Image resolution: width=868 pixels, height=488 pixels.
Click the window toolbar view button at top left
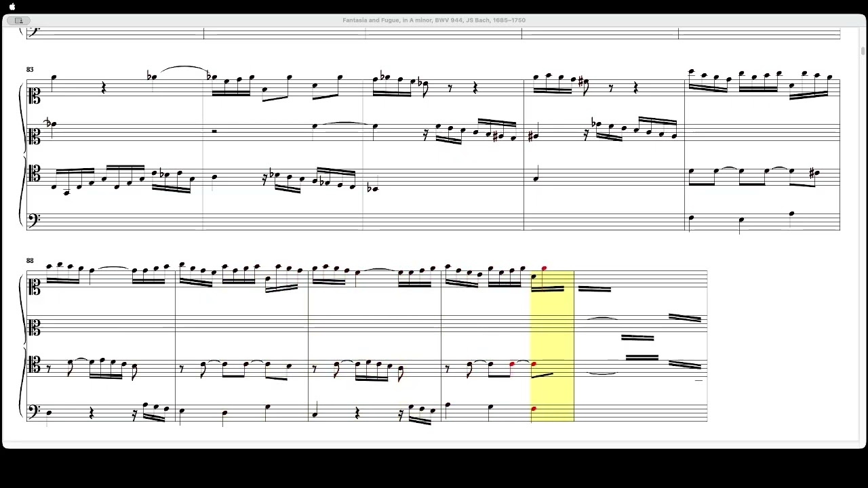19,20
